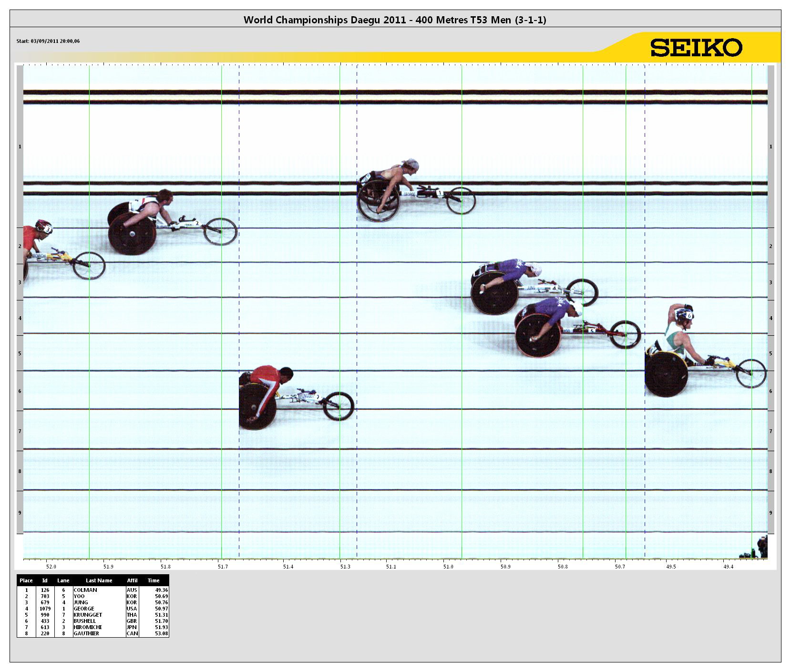Viewport: 791px width, 672px height.
Task: Click the Place column header
Action: (x=26, y=580)
